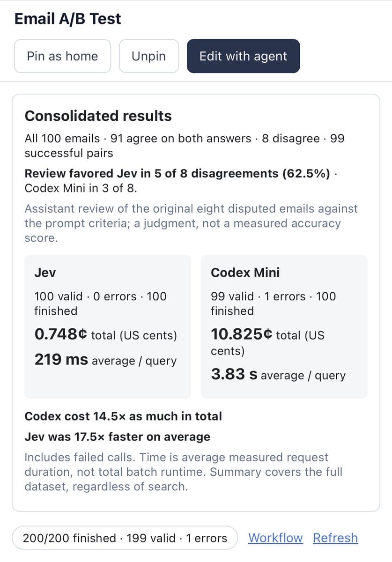Select the Codex Mini card heading
Viewport: 392px width, 562px height.
point(245,273)
